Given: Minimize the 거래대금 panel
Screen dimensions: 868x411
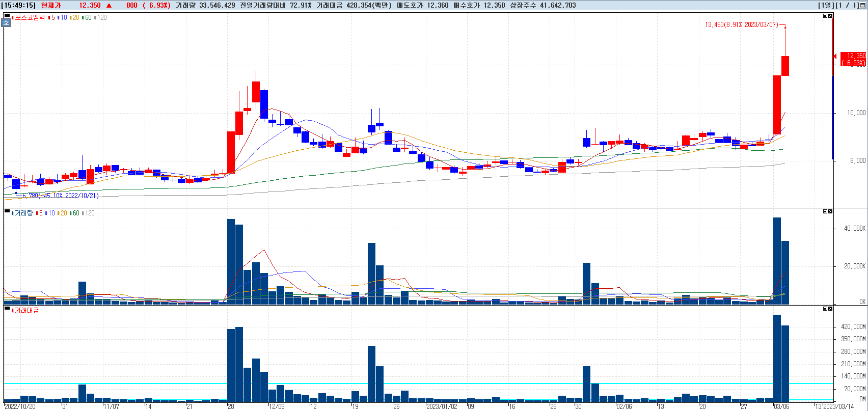Looking at the screenshot, I should (x=825, y=309).
